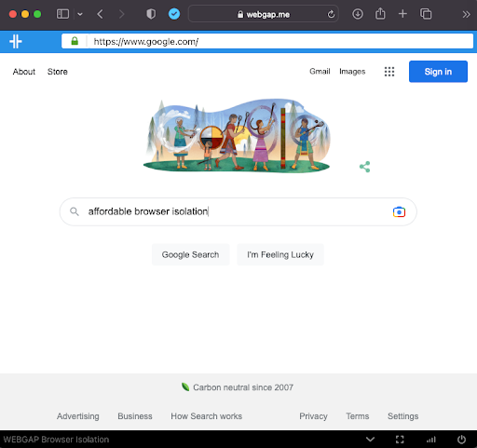This screenshot has width=477, height=448.
Task: Open the Google apps grid
Action: 389,72
